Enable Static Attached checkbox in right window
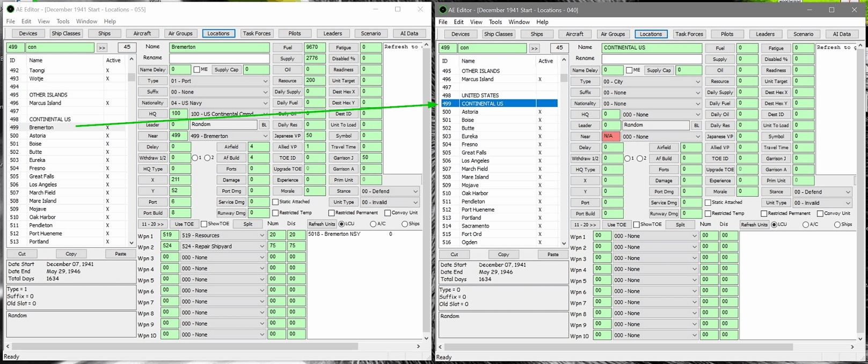Image resolution: width=868 pixels, height=364 pixels. [x=707, y=203]
